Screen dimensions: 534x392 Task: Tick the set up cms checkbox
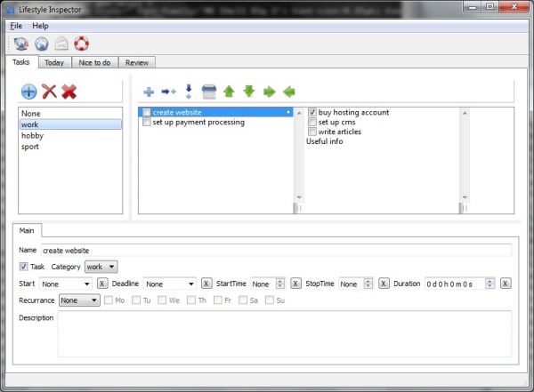click(x=312, y=122)
